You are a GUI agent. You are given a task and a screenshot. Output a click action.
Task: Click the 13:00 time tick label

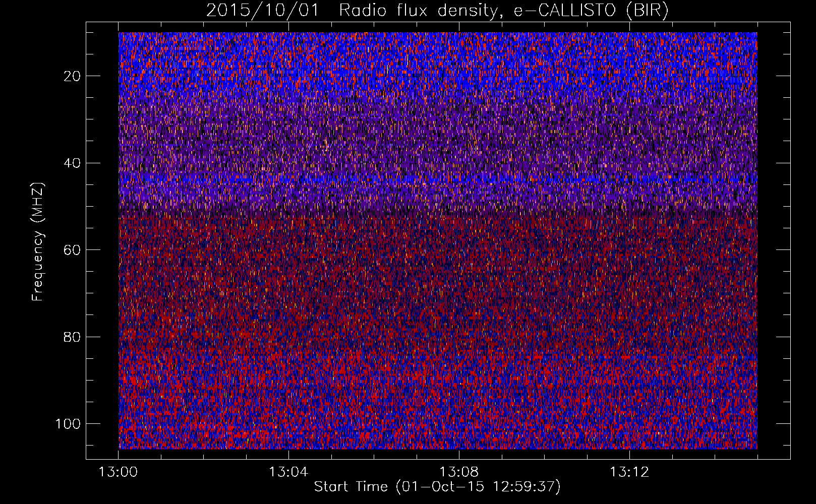119,472
